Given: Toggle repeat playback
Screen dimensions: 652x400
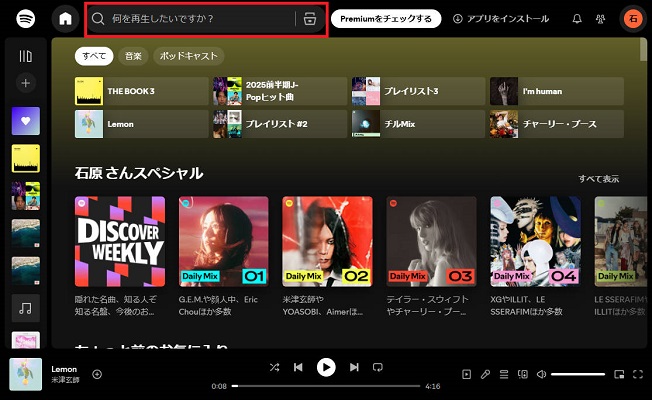Looking at the screenshot, I should coord(378,367).
